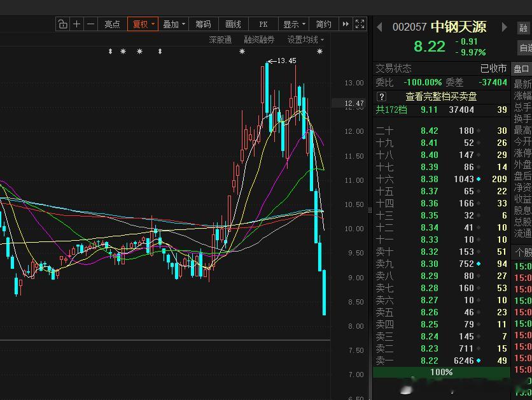Click the current price 8.22 in header
This screenshot has height=400, width=532.
click(429, 46)
